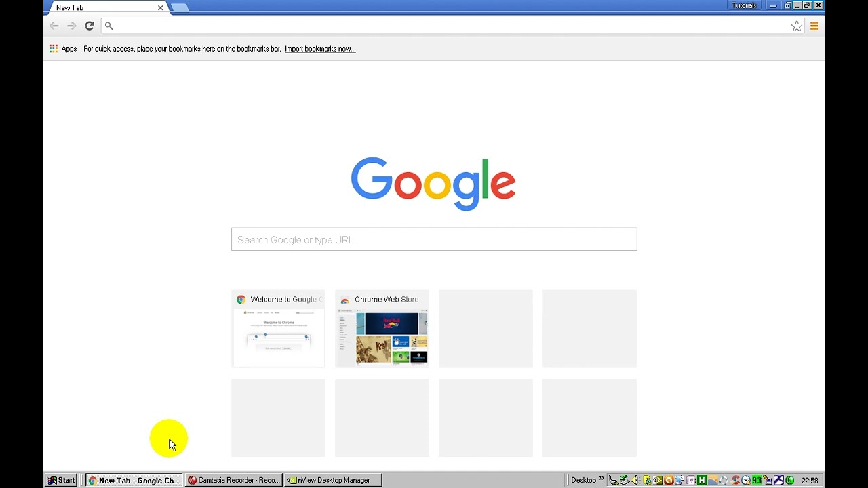Click the speaker volume tray icon
The width and height of the screenshot is (868, 488).
pos(635,480)
